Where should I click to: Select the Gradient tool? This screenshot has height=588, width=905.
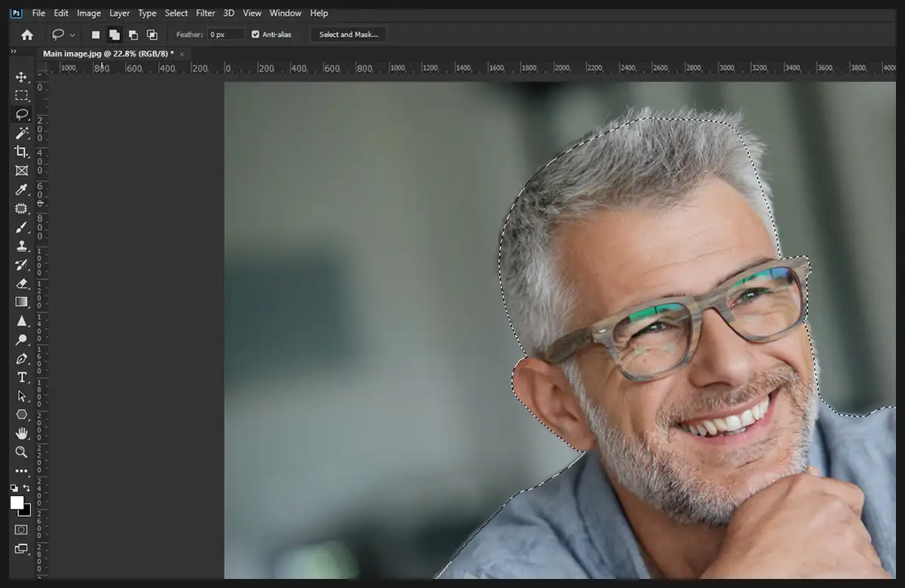point(21,302)
